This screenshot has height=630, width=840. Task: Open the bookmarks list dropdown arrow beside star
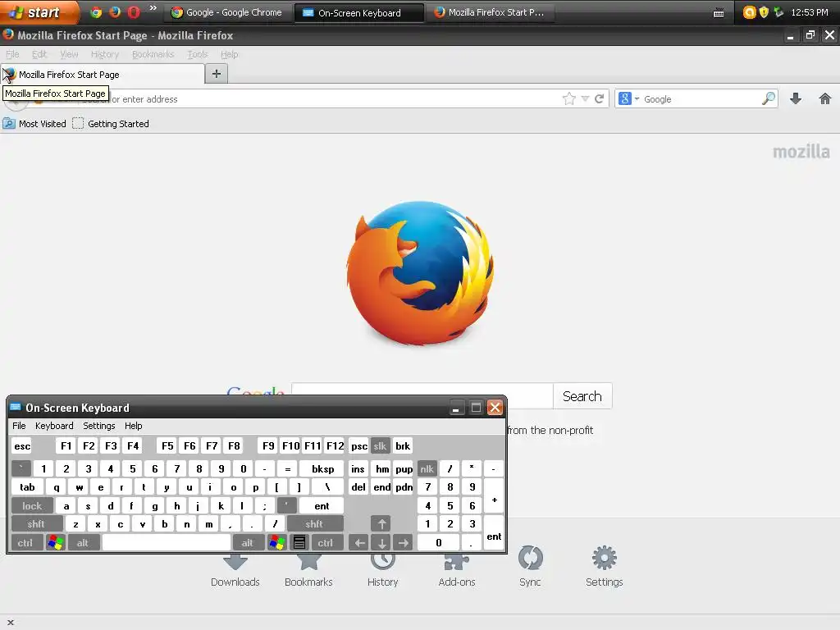pyautogui.click(x=585, y=98)
